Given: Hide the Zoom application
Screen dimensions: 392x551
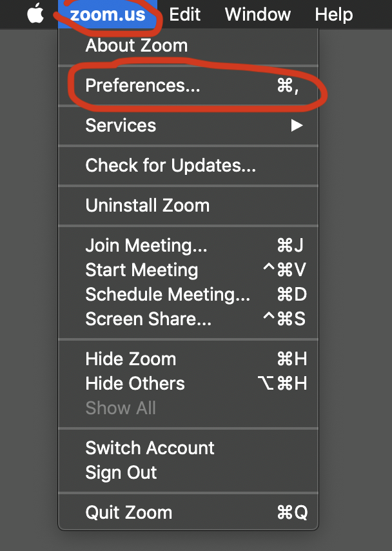Looking at the screenshot, I should [x=130, y=359].
